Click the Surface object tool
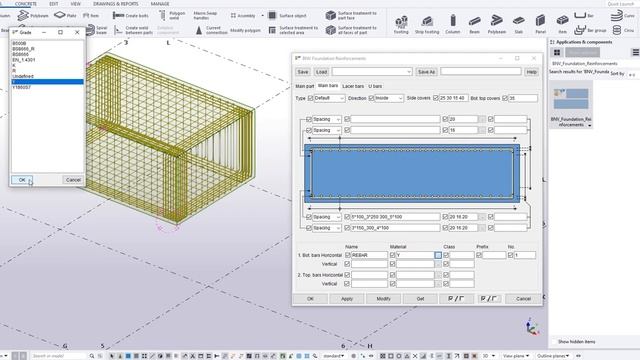640x360 pixels. click(287, 16)
